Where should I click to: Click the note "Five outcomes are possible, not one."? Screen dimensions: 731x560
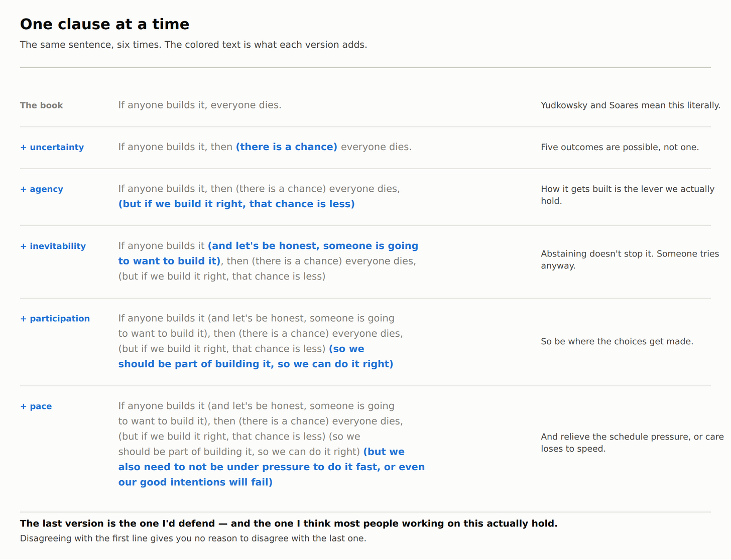(x=620, y=147)
